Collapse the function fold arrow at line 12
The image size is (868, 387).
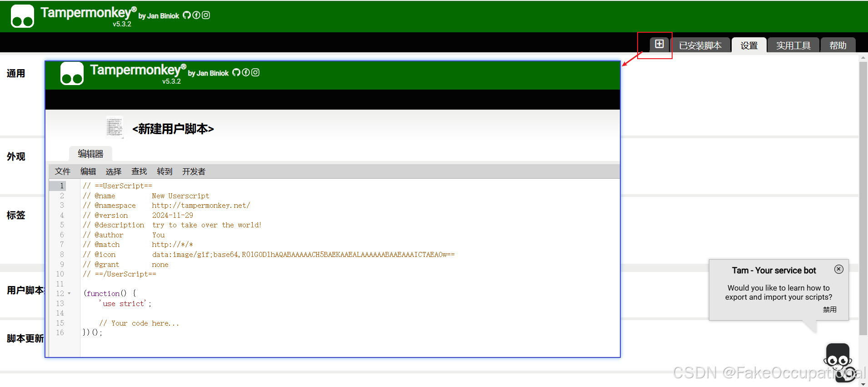pyautogui.click(x=69, y=294)
